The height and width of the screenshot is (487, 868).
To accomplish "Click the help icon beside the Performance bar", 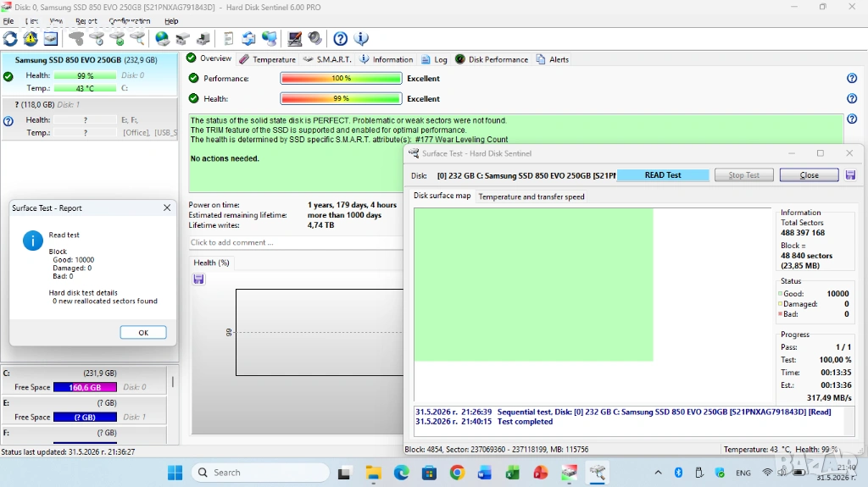I will pos(852,79).
